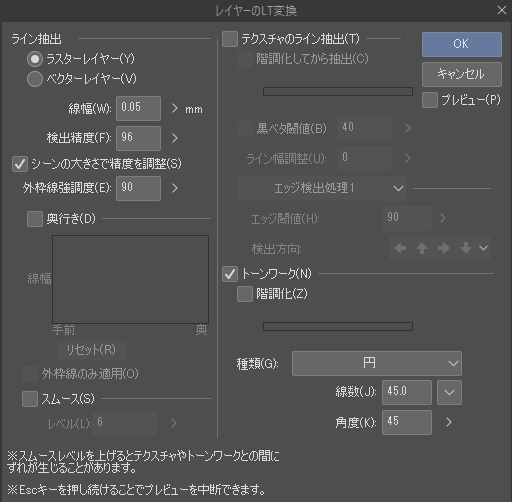
Task: Click the キャンセル button
Action: (x=462, y=74)
